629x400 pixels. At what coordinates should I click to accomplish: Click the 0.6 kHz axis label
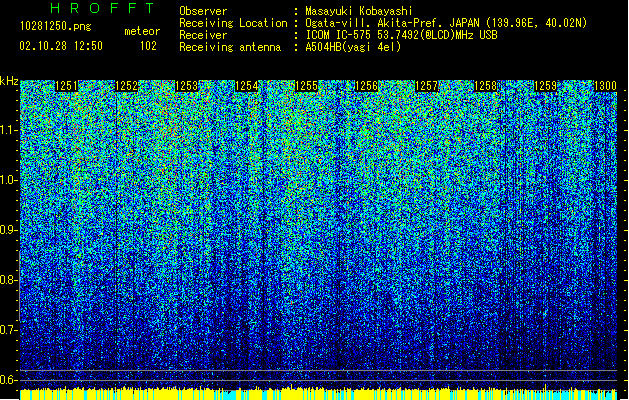pos(8,380)
